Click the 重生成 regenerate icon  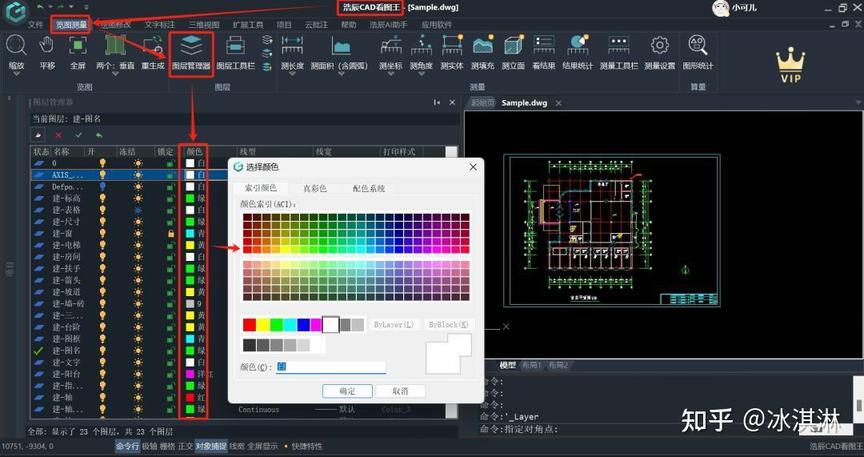(x=153, y=46)
